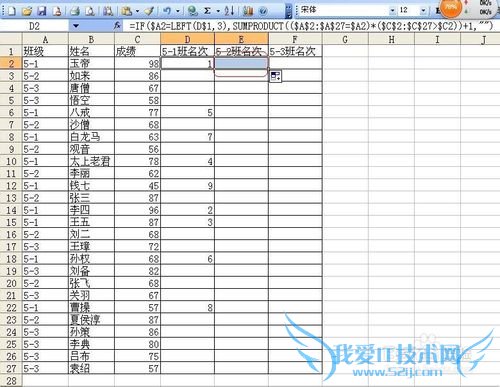Screen dimensions: 500x387
Task: Select the name cell 如来
Action: (91, 76)
